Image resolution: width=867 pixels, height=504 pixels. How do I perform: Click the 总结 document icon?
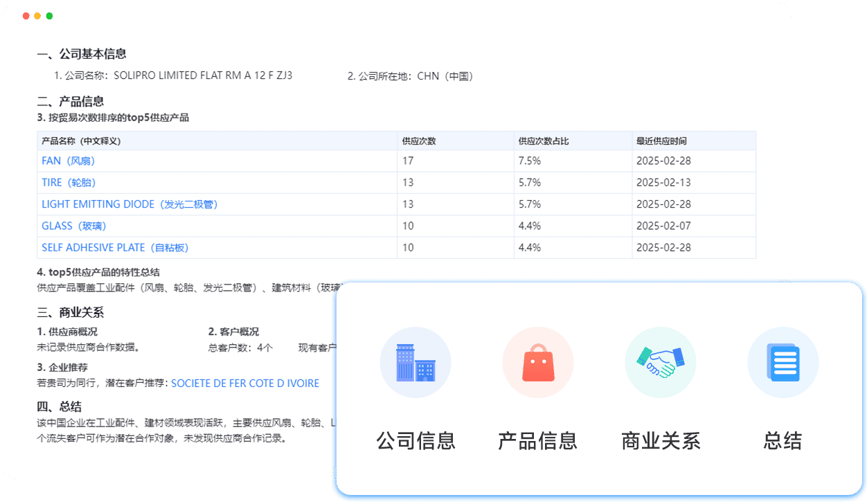pos(783,362)
